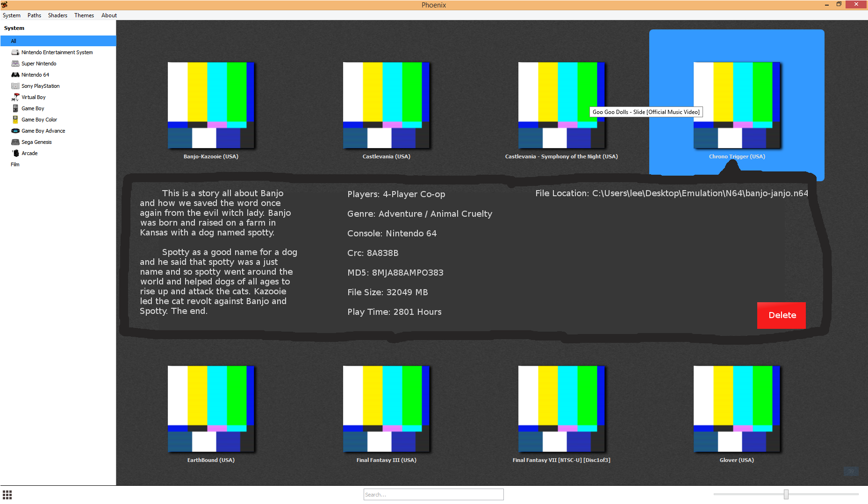Viewport: 868px width, 504px height.
Task: Select Banjo-Kazooie (USA) cover art
Action: click(211, 105)
